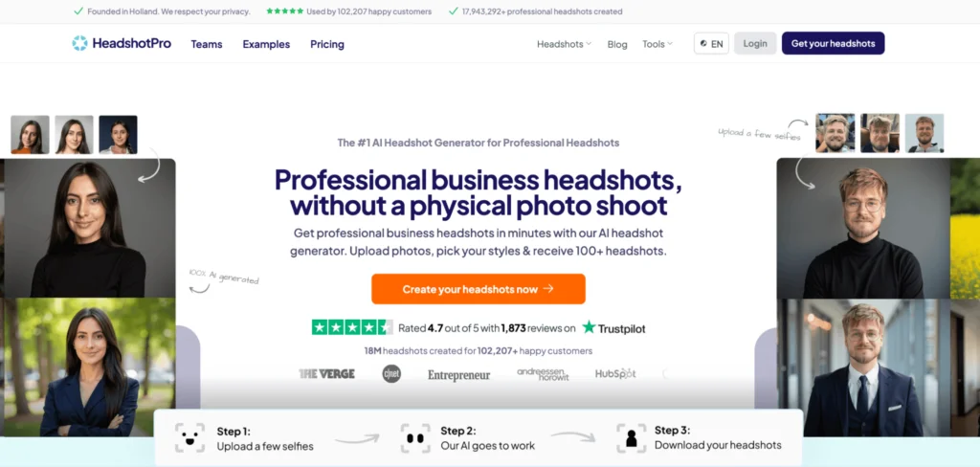Click the woman selfie with white background
This screenshot has height=467, width=980.
pos(74,134)
